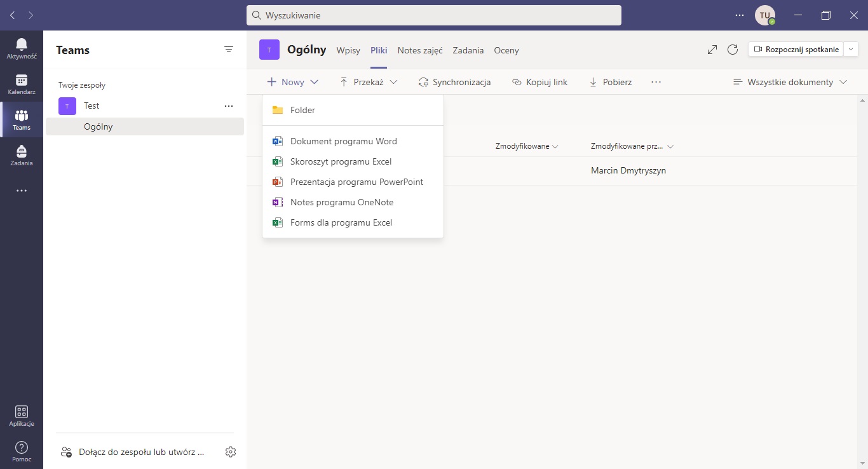868x469 pixels.
Task: Click the Wyszukiwanie search field
Action: click(x=433, y=15)
